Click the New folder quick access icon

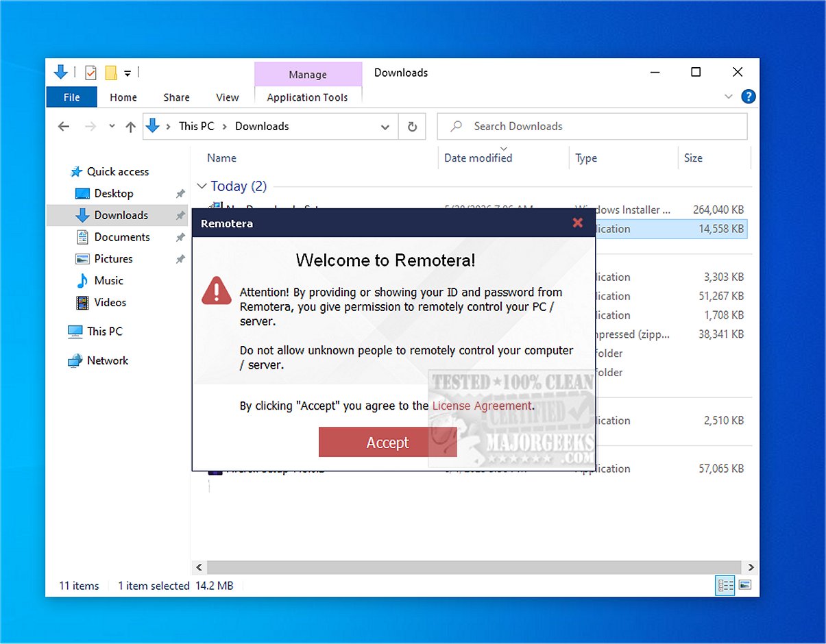click(111, 72)
